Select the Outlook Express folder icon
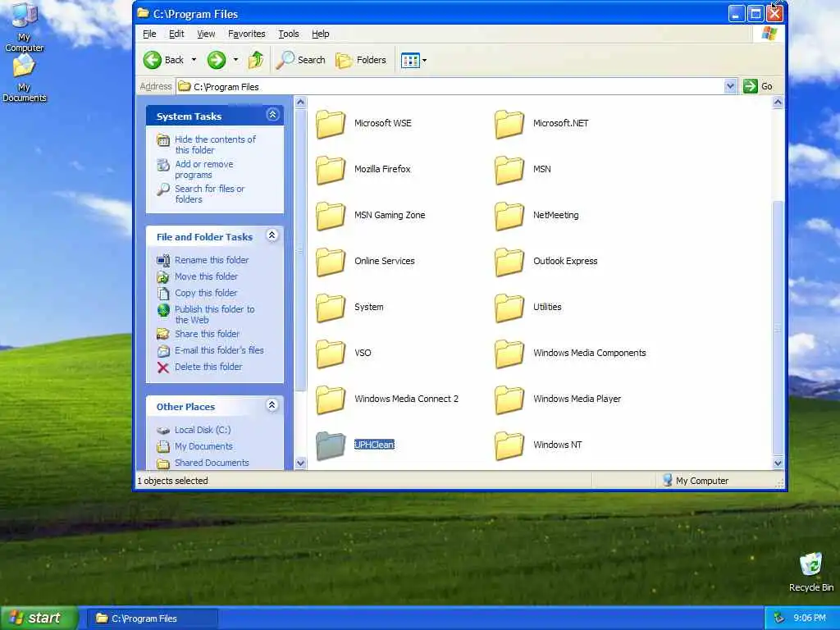This screenshot has width=840, height=630. 509,262
